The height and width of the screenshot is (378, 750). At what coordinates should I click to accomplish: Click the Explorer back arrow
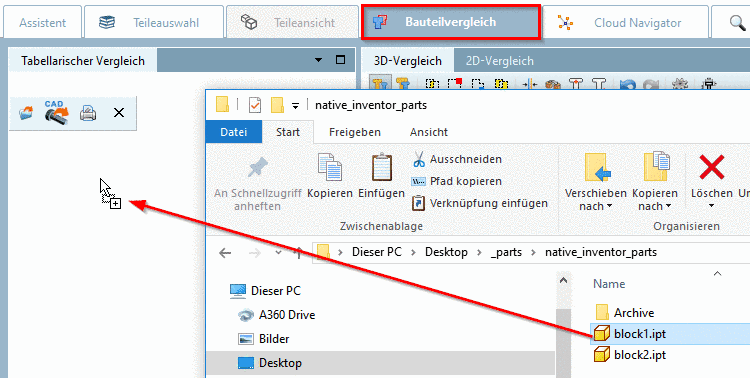225,253
